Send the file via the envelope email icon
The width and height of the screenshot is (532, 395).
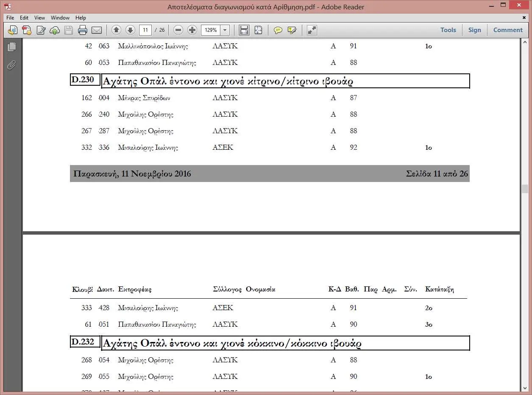pyautogui.click(x=97, y=30)
